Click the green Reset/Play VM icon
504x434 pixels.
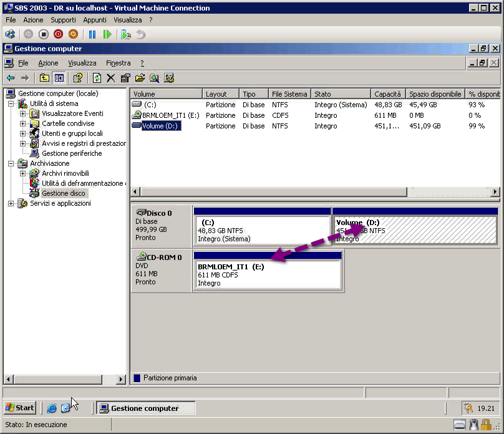click(x=107, y=34)
